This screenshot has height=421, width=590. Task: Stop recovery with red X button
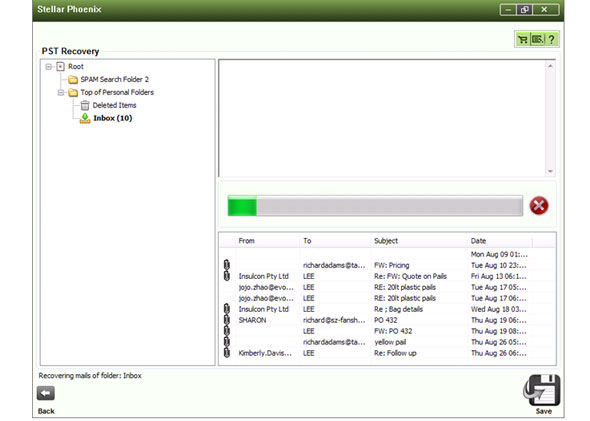[x=539, y=205]
